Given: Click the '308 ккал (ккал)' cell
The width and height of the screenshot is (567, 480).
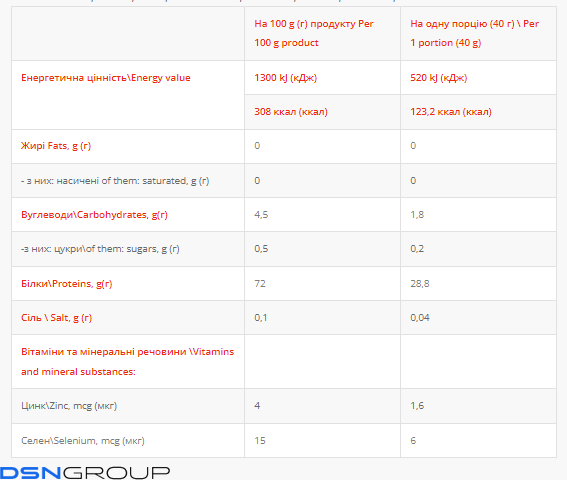Looking at the screenshot, I should [x=291, y=112].
